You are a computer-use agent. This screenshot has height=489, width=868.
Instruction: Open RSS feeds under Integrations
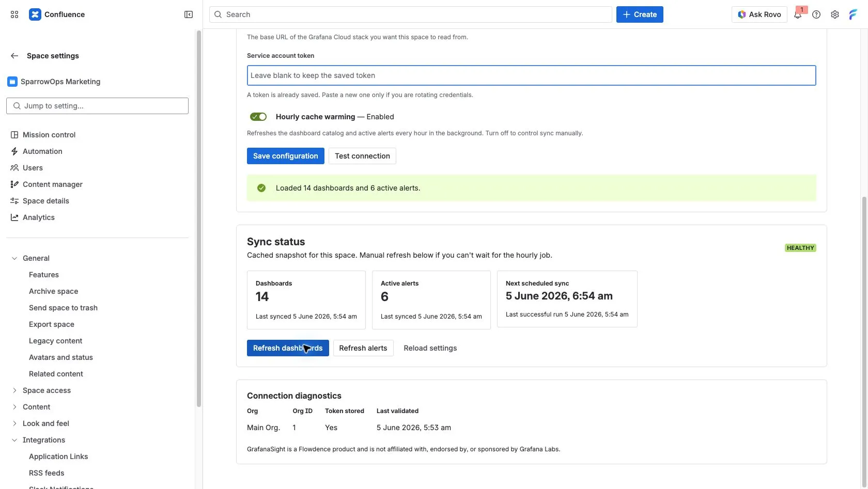[47, 473]
